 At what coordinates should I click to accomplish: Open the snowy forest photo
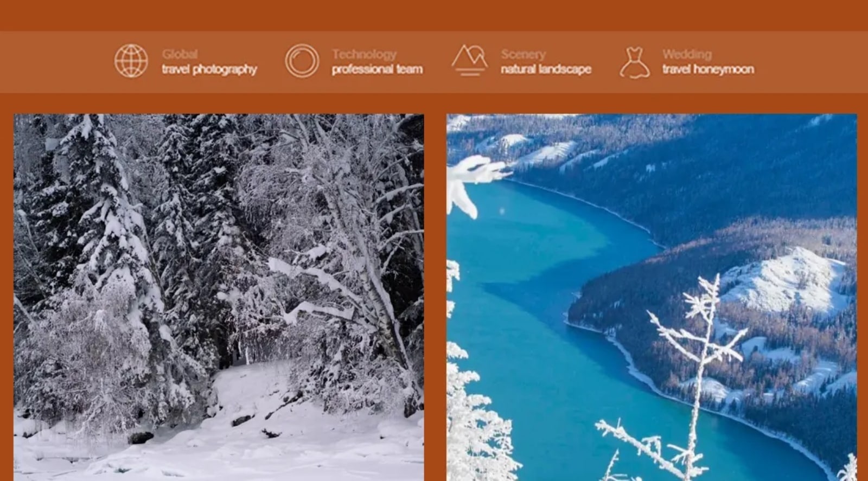click(219, 297)
